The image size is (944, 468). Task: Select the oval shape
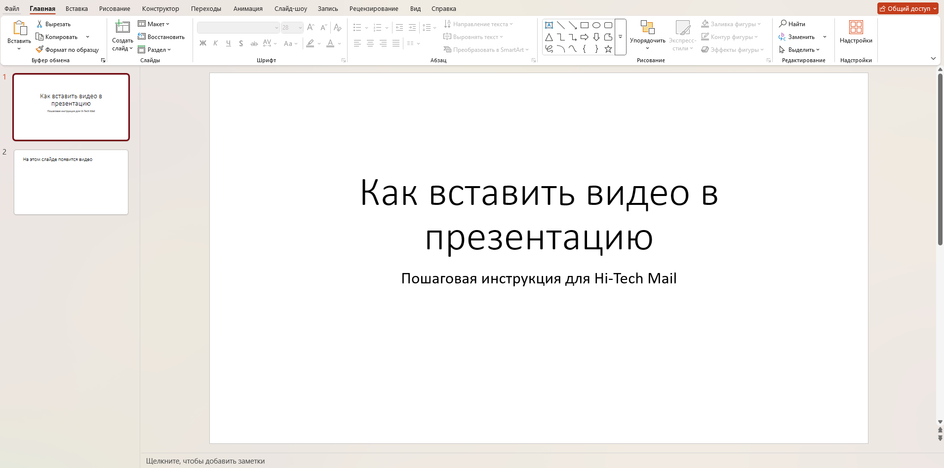596,25
